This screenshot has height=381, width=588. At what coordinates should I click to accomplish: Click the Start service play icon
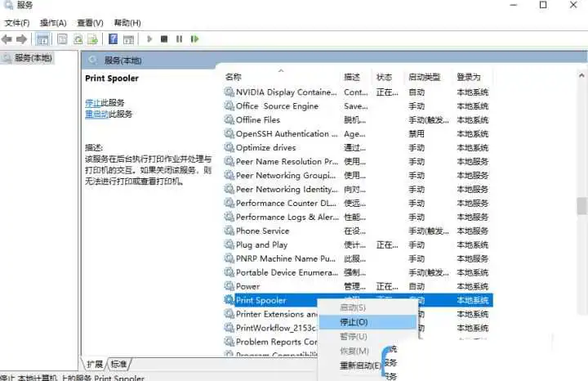(x=149, y=38)
